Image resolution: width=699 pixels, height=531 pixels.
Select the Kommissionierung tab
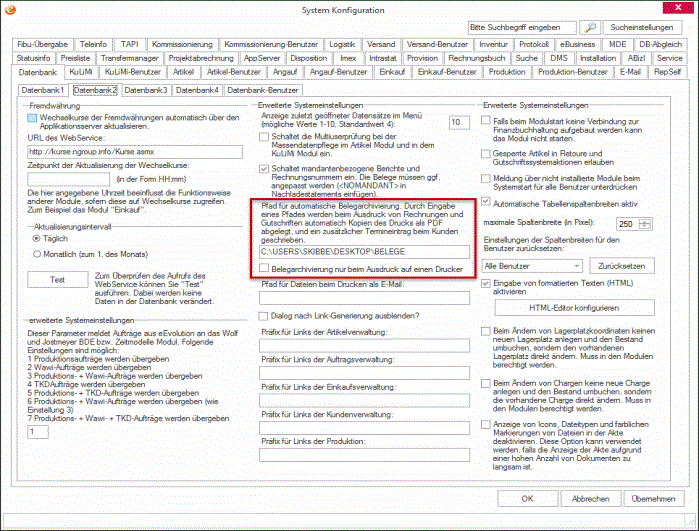pyautogui.click(x=182, y=45)
